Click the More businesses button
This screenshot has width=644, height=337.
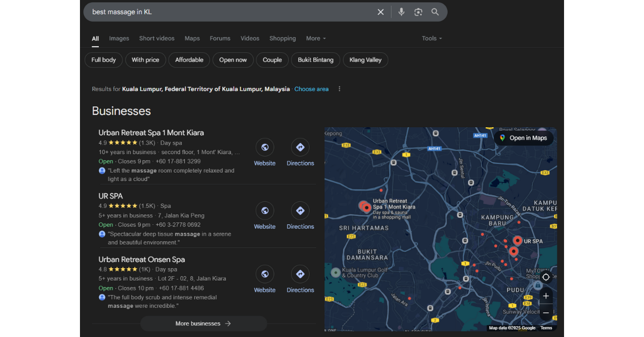click(x=203, y=324)
